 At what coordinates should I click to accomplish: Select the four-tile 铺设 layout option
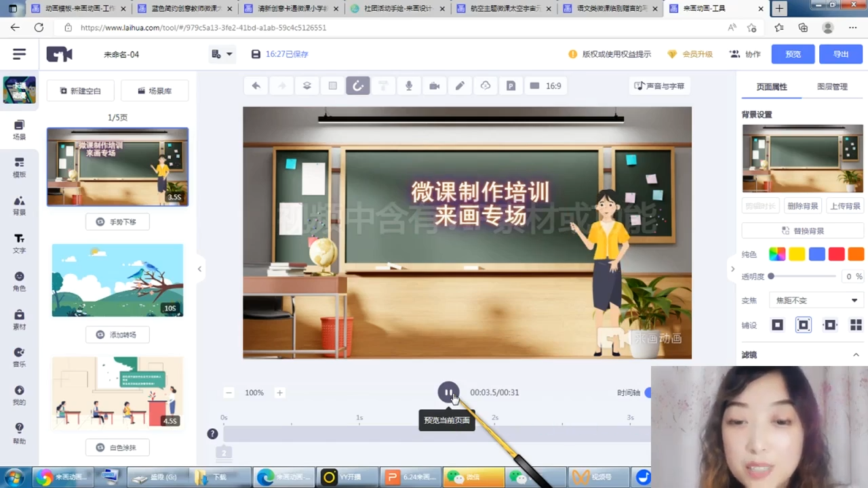(856, 325)
